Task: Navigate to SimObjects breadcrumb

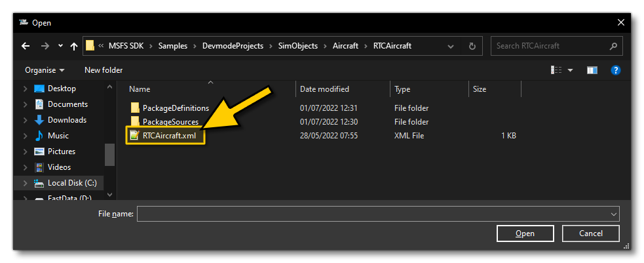Action: [x=298, y=46]
